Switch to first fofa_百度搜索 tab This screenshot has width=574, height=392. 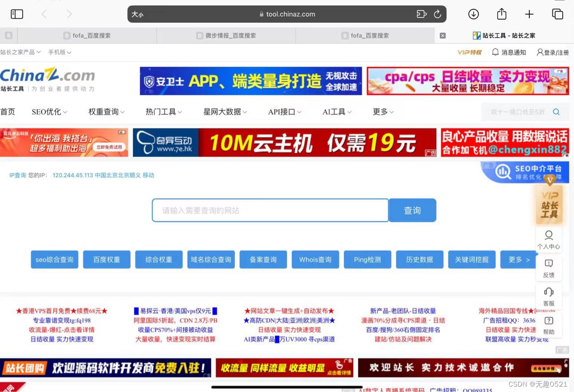[x=87, y=36]
